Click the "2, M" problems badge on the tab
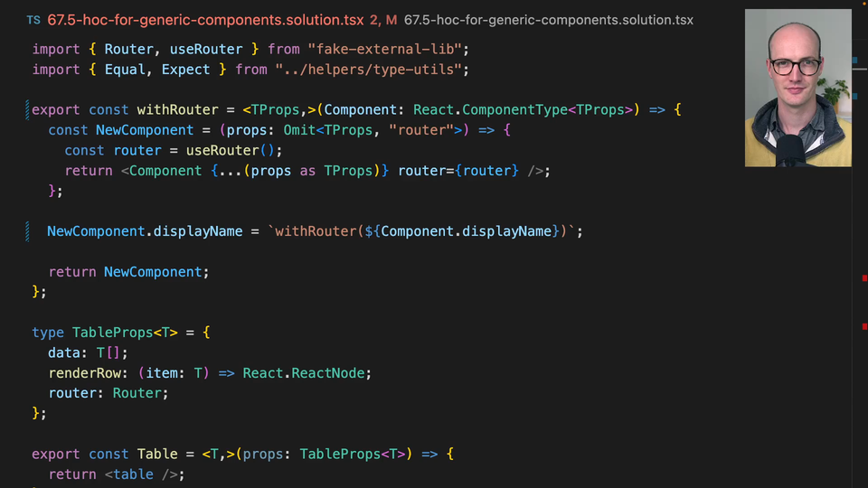Viewport: 868px width, 488px height. [x=383, y=20]
